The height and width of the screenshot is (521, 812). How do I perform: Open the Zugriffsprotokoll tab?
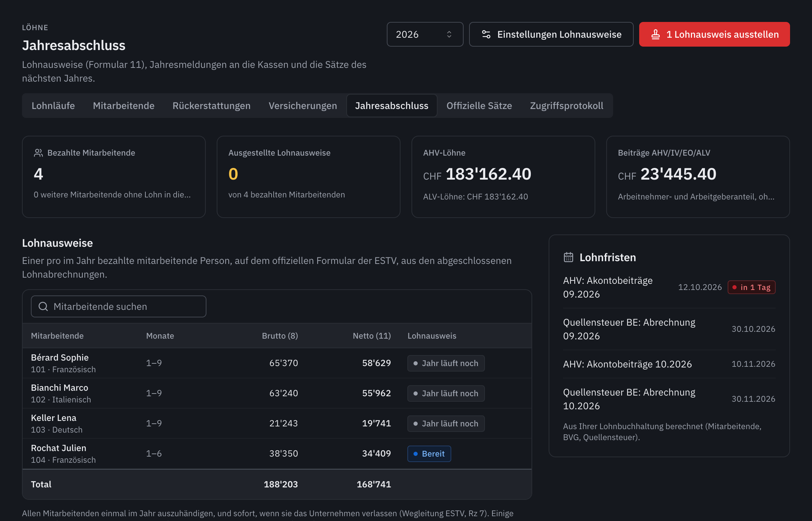point(566,106)
